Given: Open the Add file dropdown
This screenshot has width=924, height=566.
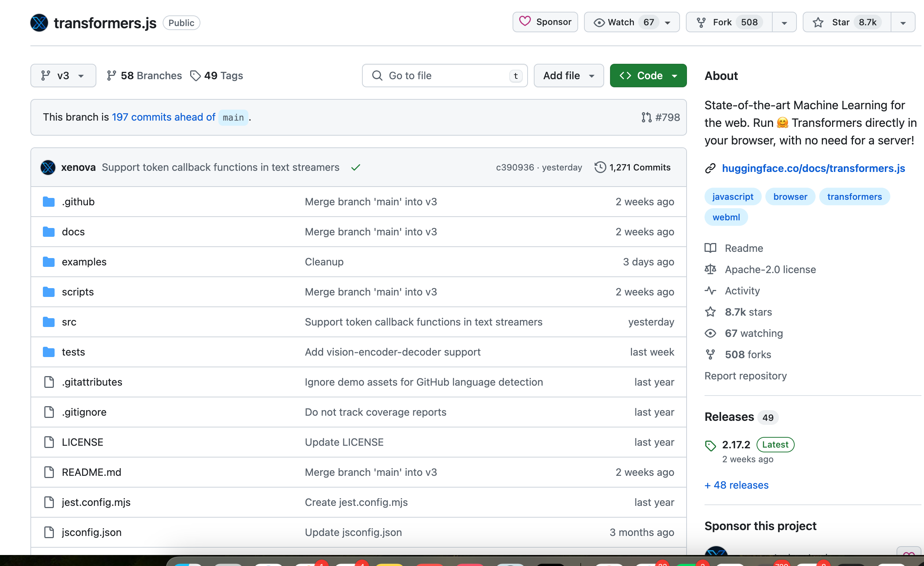Looking at the screenshot, I should [569, 76].
